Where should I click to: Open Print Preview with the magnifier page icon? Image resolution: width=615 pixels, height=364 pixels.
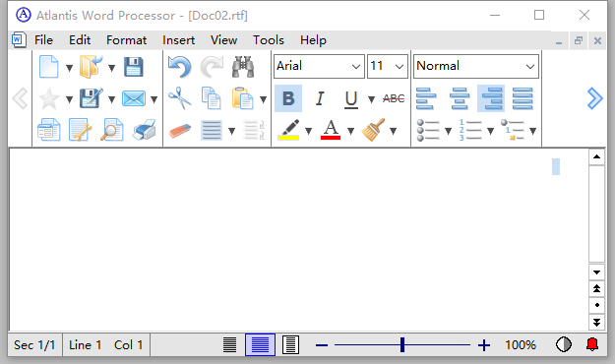click(x=112, y=130)
